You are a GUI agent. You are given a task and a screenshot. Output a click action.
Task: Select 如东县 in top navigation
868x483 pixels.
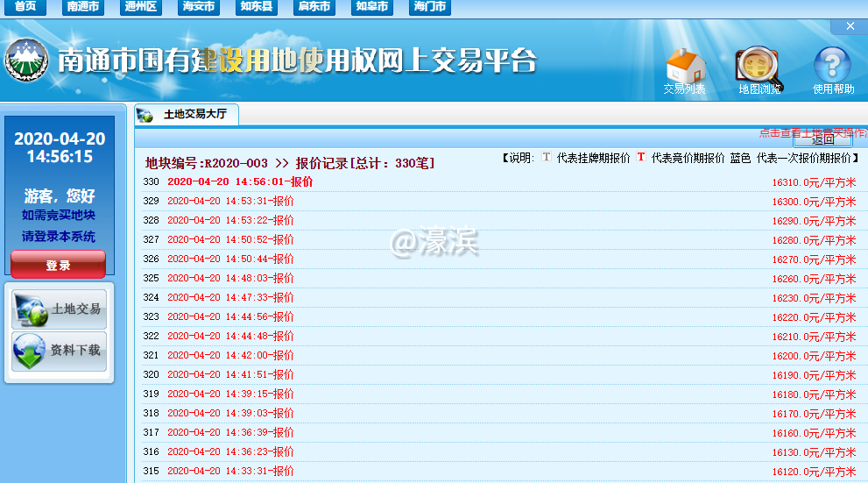[x=257, y=7]
